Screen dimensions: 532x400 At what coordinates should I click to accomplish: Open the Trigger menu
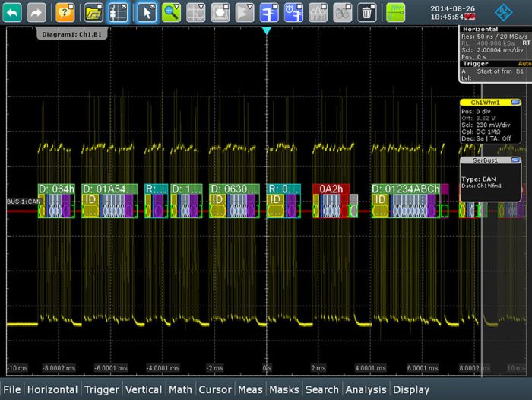click(102, 389)
